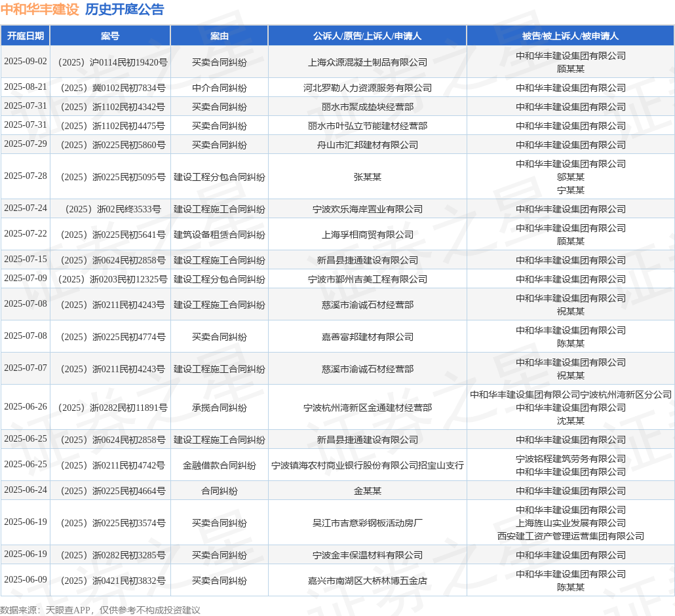Click plaintiff 嘉兴市南湖区大桥林博五金店
The image size is (675, 616).
click(x=367, y=581)
